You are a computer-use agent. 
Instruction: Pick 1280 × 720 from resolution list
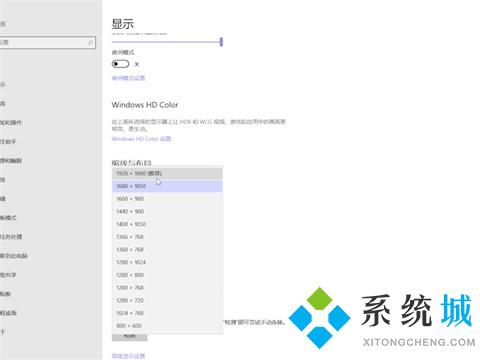[x=167, y=300]
